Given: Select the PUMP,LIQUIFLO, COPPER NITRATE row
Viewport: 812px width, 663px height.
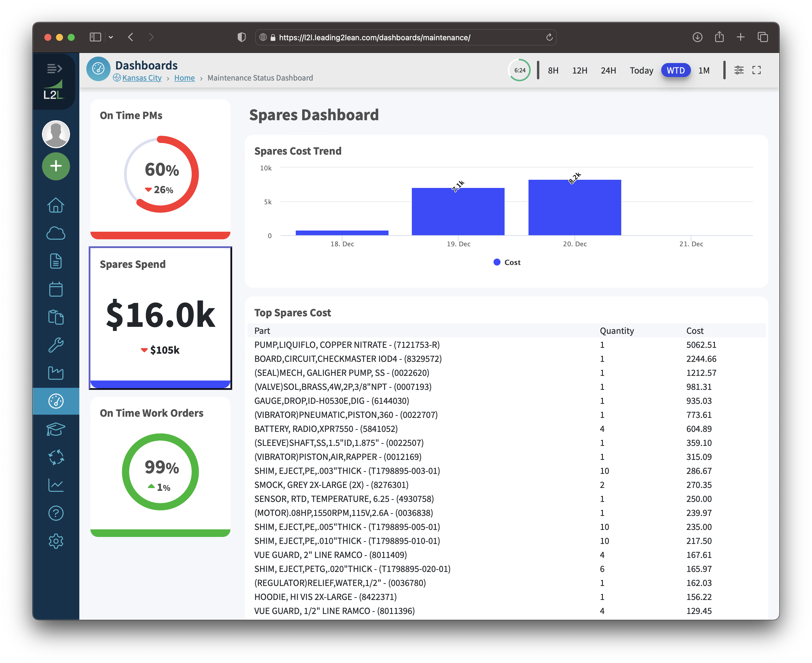Looking at the screenshot, I should [506, 345].
